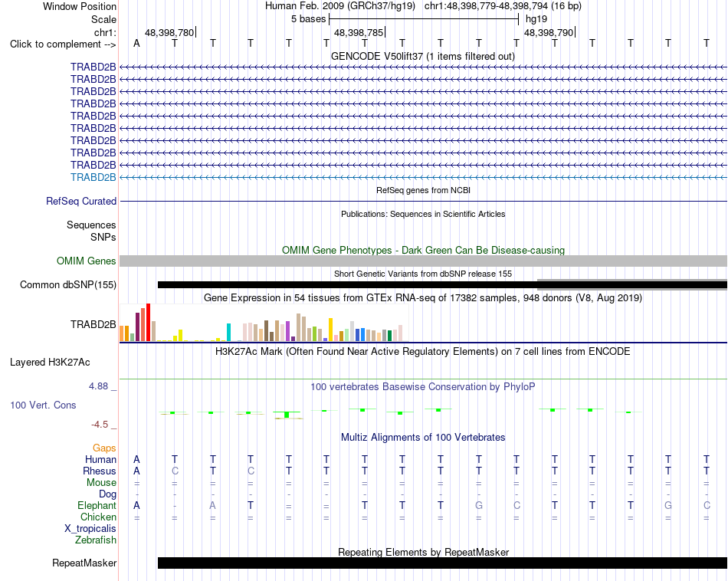Screen dimensions: 728x581
Task: Click the 4.88 PhyloP upper limit value
Action: click(98, 386)
